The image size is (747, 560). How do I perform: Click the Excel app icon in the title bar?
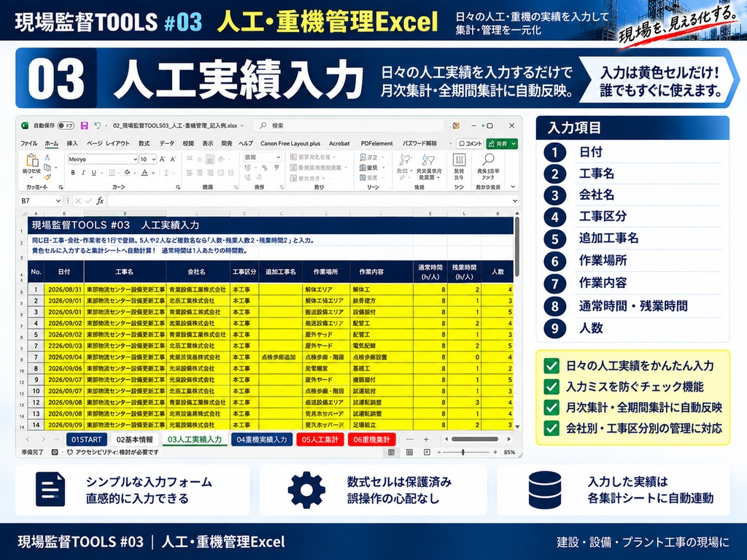point(24,125)
